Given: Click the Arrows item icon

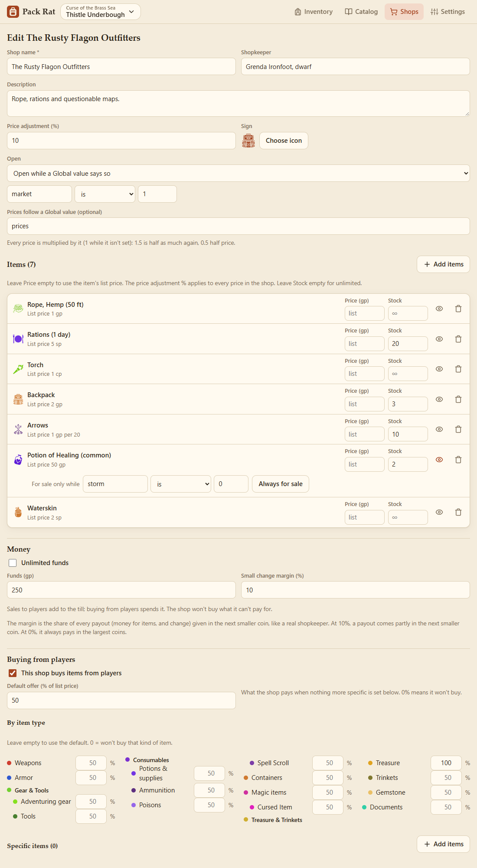Looking at the screenshot, I should tap(18, 429).
